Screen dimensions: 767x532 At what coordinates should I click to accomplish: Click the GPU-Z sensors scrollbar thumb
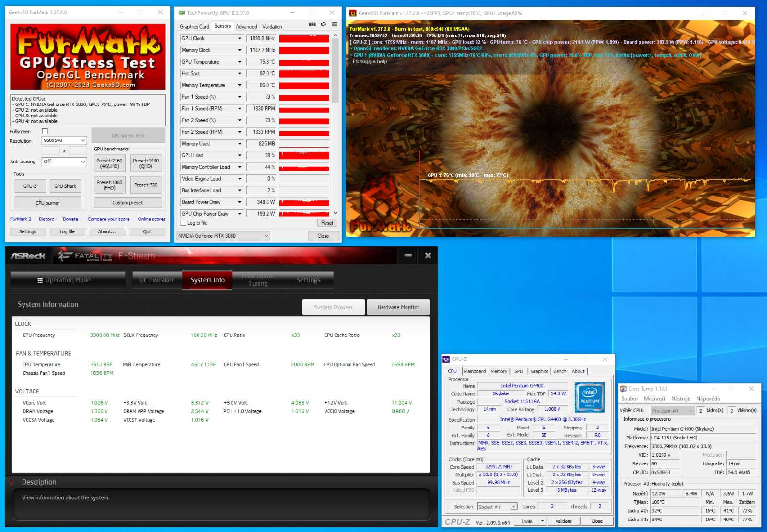tap(336, 71)
